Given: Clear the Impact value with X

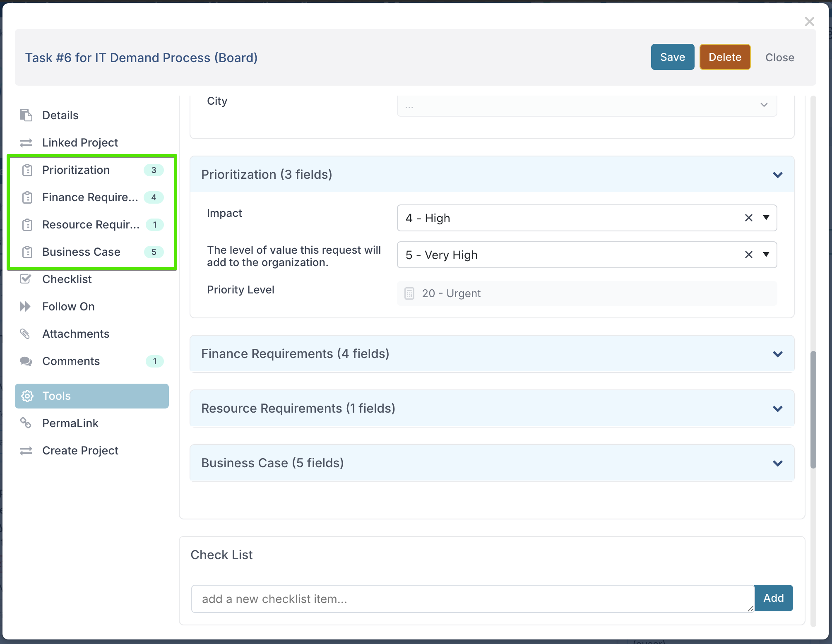Looking at the screenshot, I should coord(748,218).
